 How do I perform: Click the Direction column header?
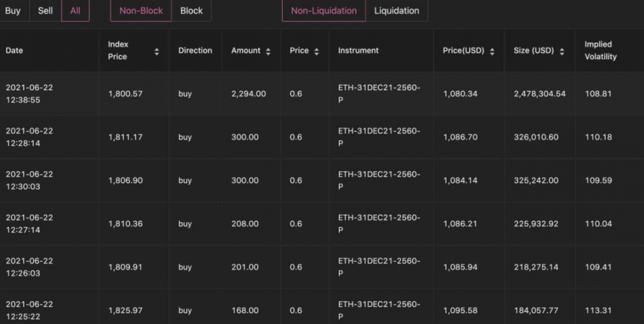tap(195, 51)
